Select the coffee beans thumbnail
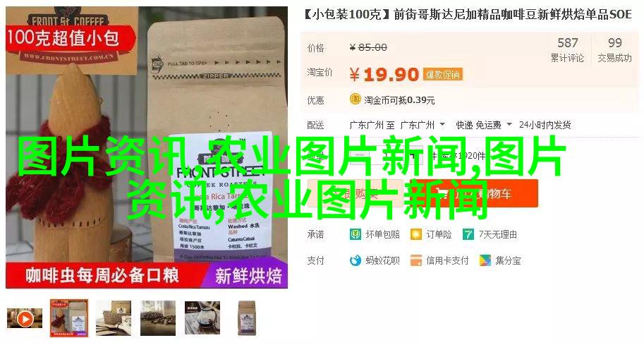 [158, 318]
